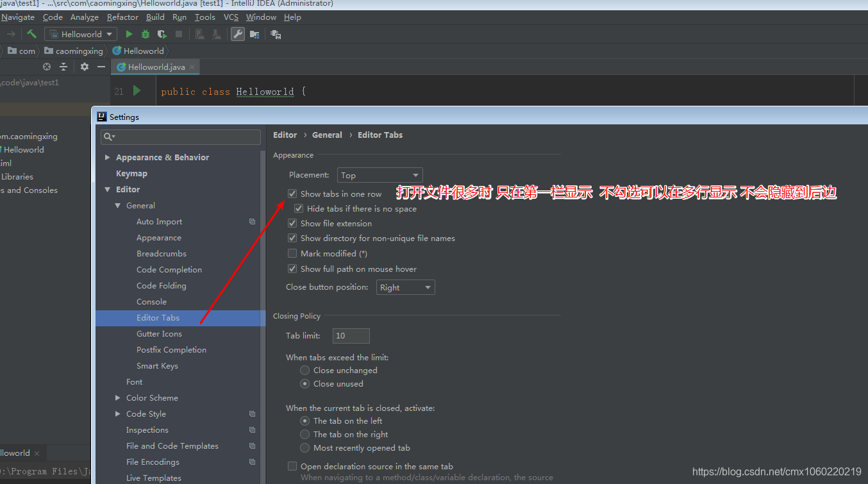
Task: Select Smart Keys settings page
Action: click(157, 366)
